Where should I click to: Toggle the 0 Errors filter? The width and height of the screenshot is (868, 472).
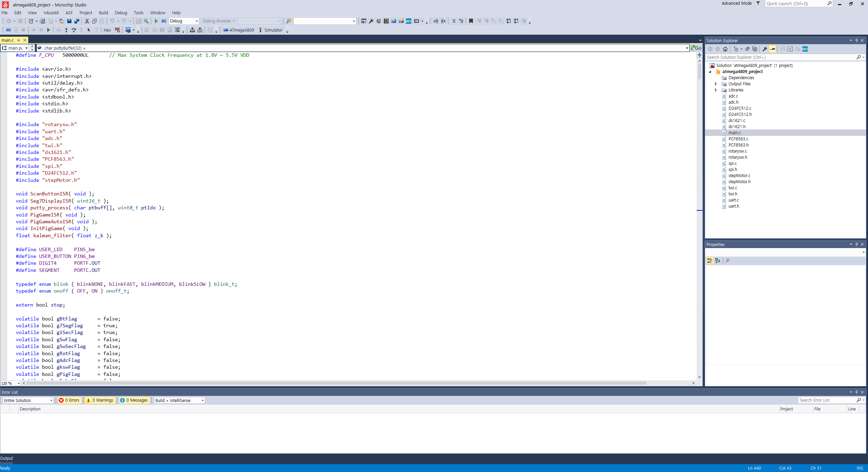coord(69,400)
